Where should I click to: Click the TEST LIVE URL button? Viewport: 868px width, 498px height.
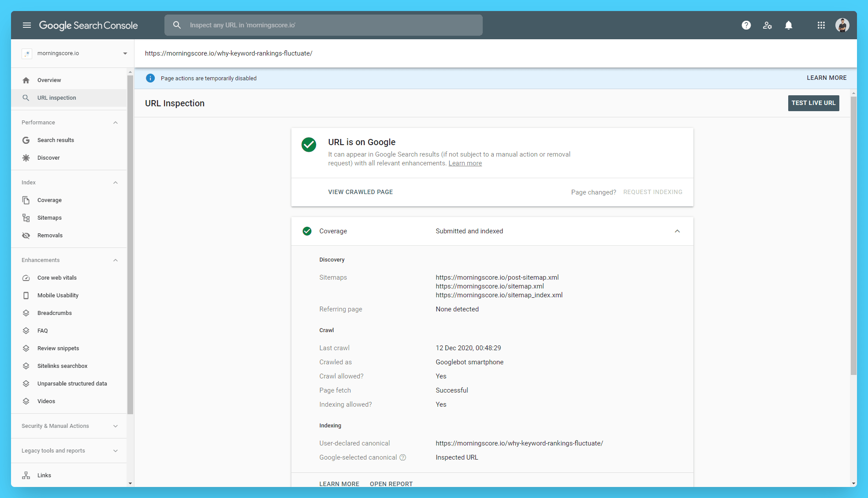(x=813, y=103)
